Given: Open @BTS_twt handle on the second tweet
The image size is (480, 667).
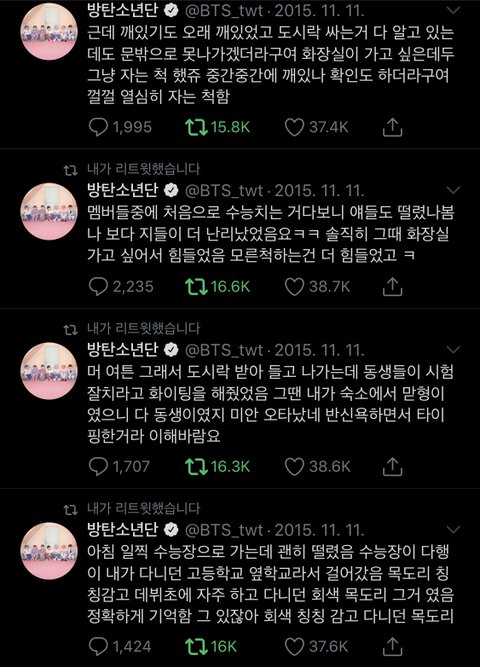Looking at the screenshot, I should [224, 190].
